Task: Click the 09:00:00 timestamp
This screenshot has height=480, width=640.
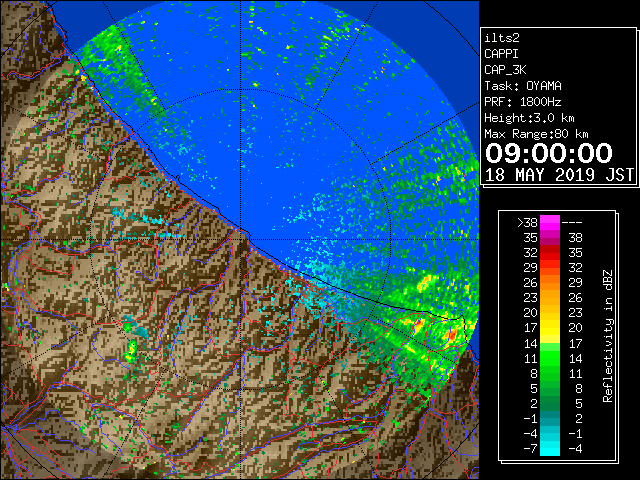Action: point(549,153)
